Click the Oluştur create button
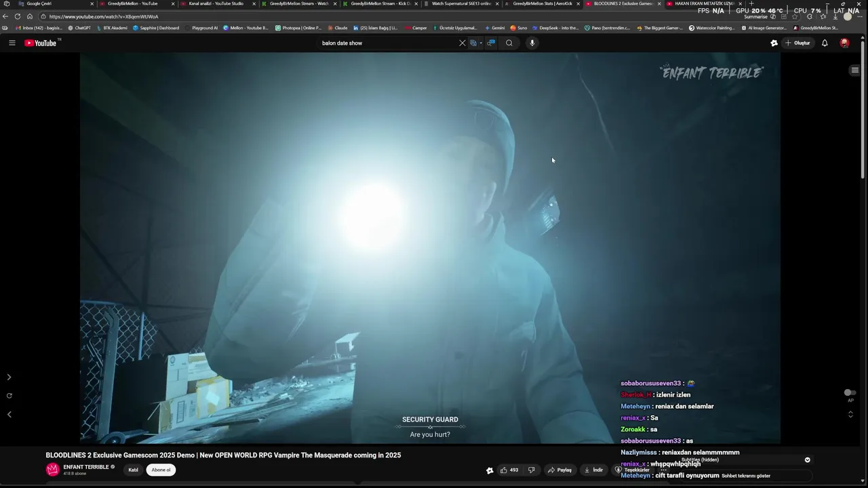The image size is (868, 488). click(x=797, y=43)
